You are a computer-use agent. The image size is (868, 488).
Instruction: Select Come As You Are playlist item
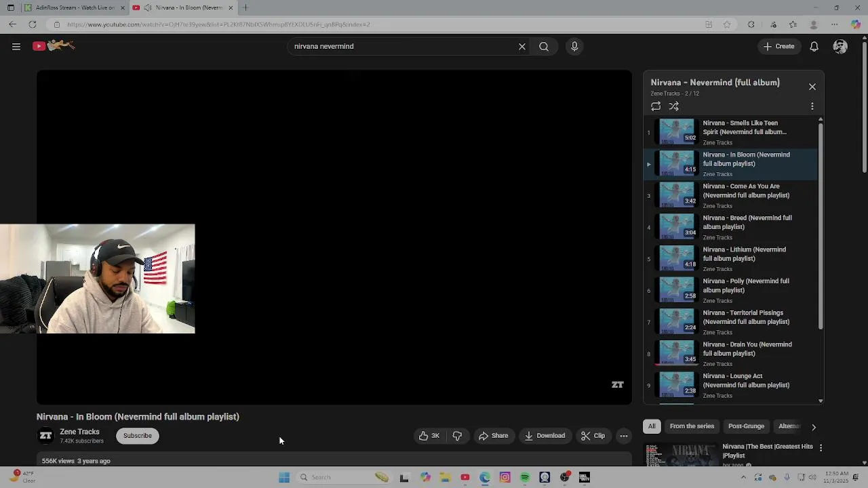tap(730, 195)
